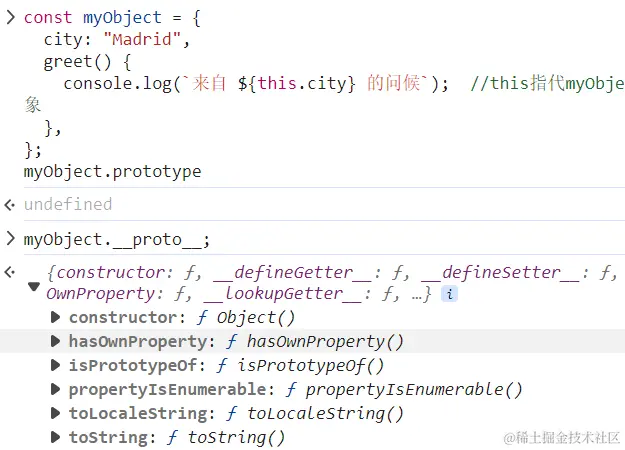Click the city property key

(64, 39)
